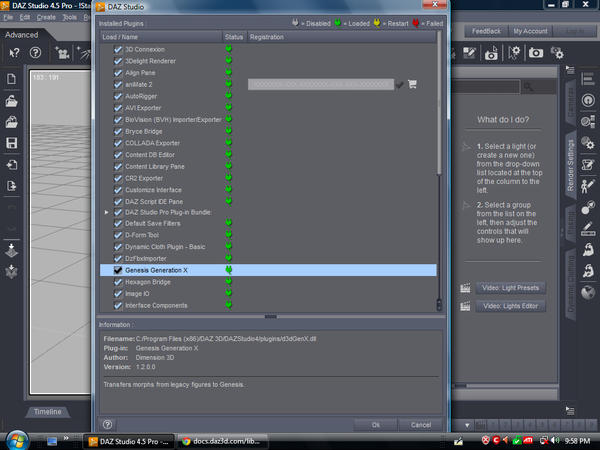Click the Save floppy disk icon
Image resolution: width=600 pixels, height=450 pixels.
11,143
